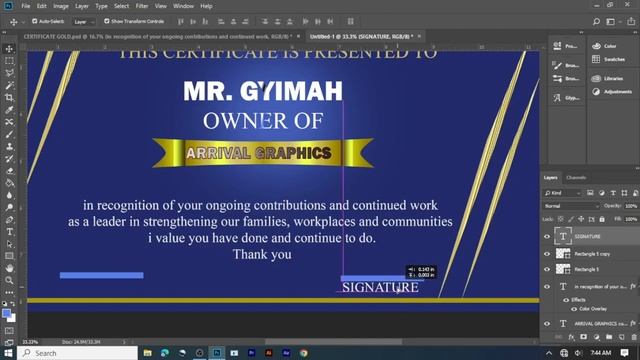Image resolution: width=640 pixels, height=360 pixels.
Task: Select the Hand tool
Action: tap(9, 268)
